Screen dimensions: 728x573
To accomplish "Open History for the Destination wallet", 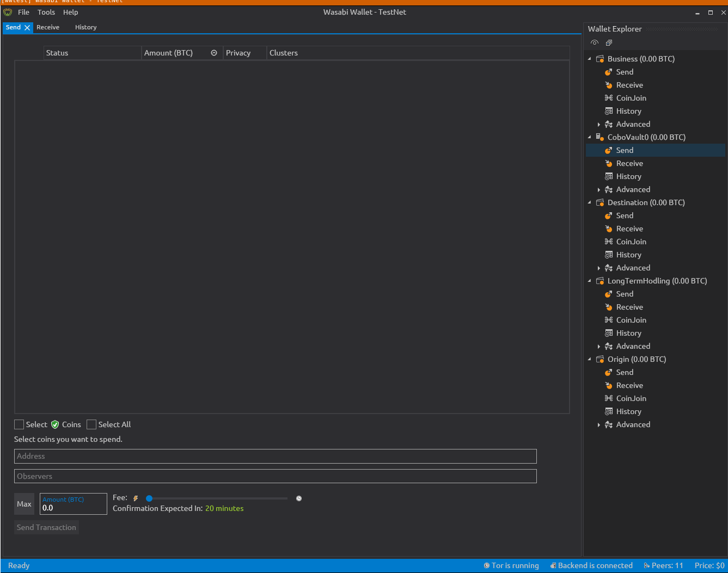I will 629,254.
